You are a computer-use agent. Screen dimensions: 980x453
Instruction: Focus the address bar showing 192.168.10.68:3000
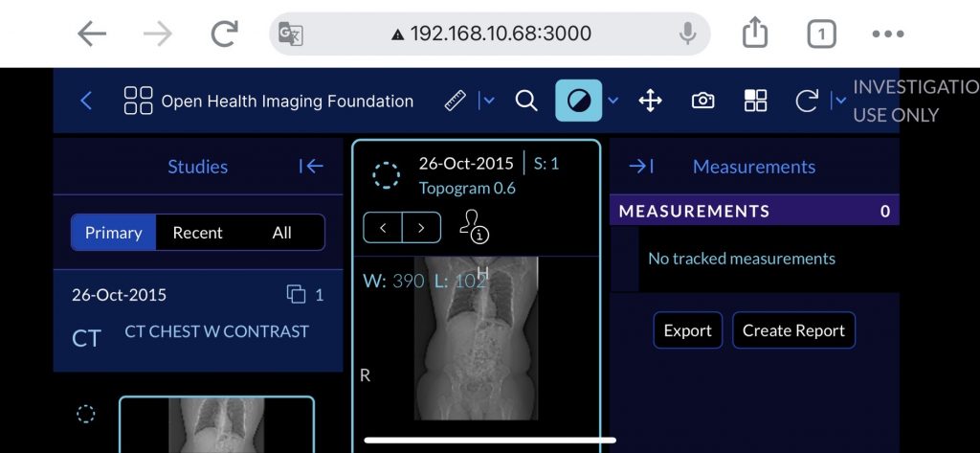[490, 34]
